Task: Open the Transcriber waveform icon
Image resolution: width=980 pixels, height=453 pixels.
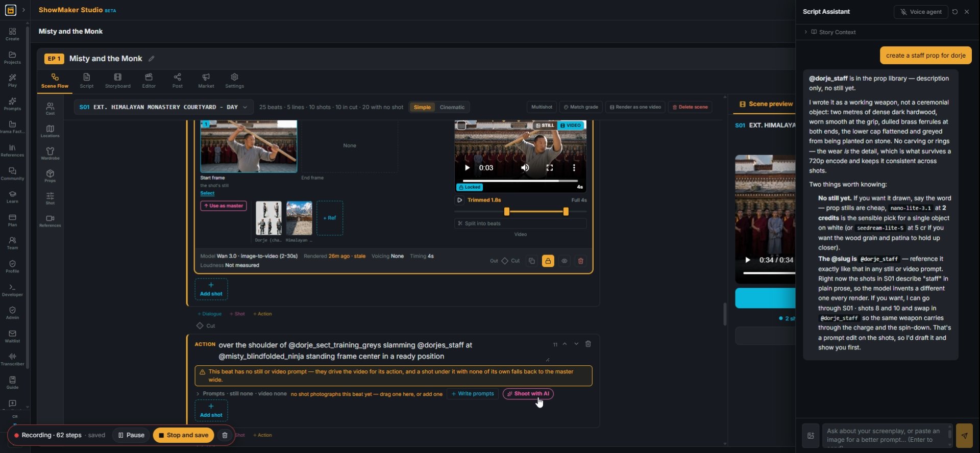Action: click(x=12, y=359)
